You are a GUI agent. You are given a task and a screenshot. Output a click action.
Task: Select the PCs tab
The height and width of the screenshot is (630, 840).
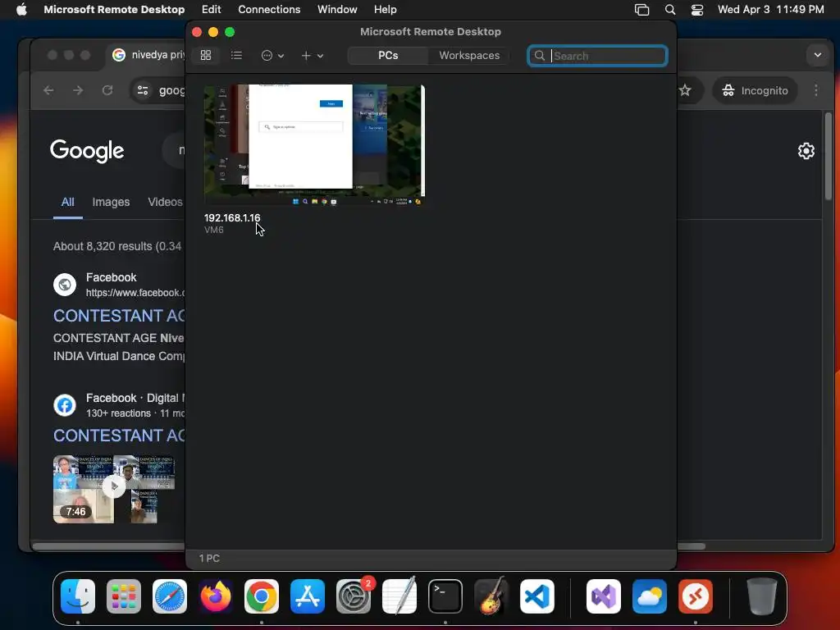pyautogui.click(x=388, y=55)
